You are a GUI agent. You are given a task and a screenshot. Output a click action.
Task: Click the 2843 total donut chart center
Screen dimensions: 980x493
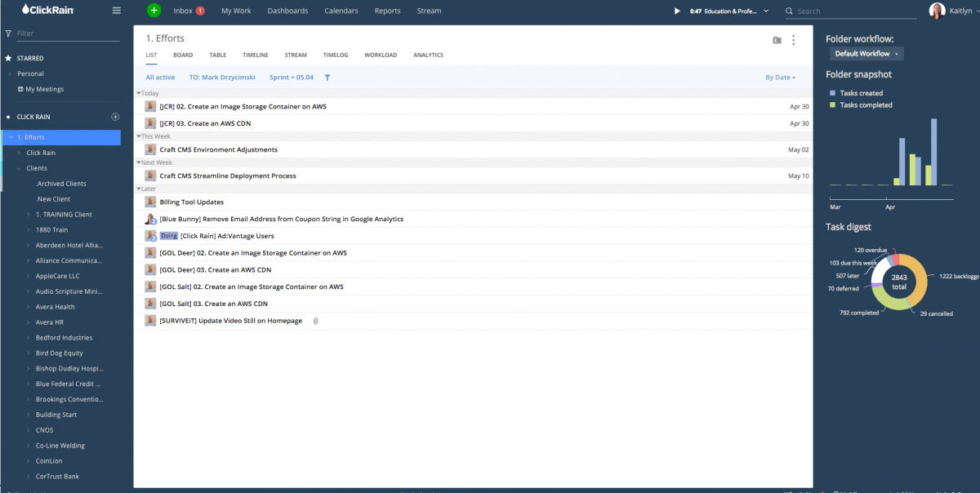tap(899, 282)
